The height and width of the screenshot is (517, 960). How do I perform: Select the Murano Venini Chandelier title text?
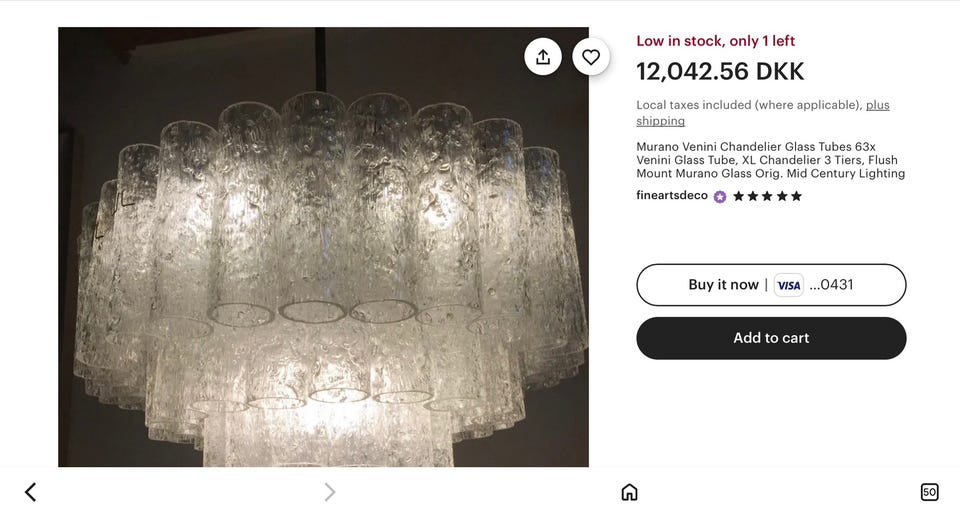tap(770, 160)
